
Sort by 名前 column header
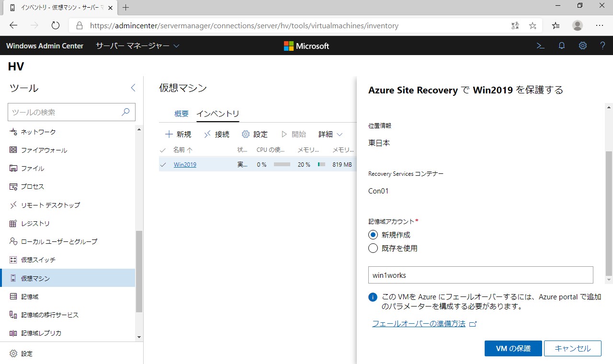click(x=183, y=150)
